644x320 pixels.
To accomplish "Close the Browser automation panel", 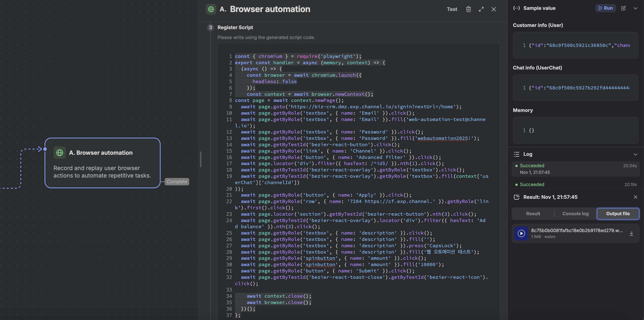I will 494,9.
